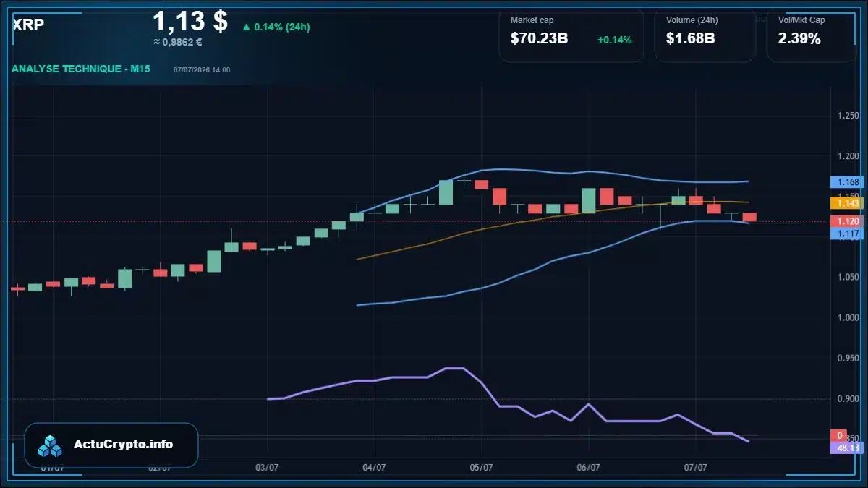
Task: Click the 06/07 date axis label
Action: click(588, 468)
